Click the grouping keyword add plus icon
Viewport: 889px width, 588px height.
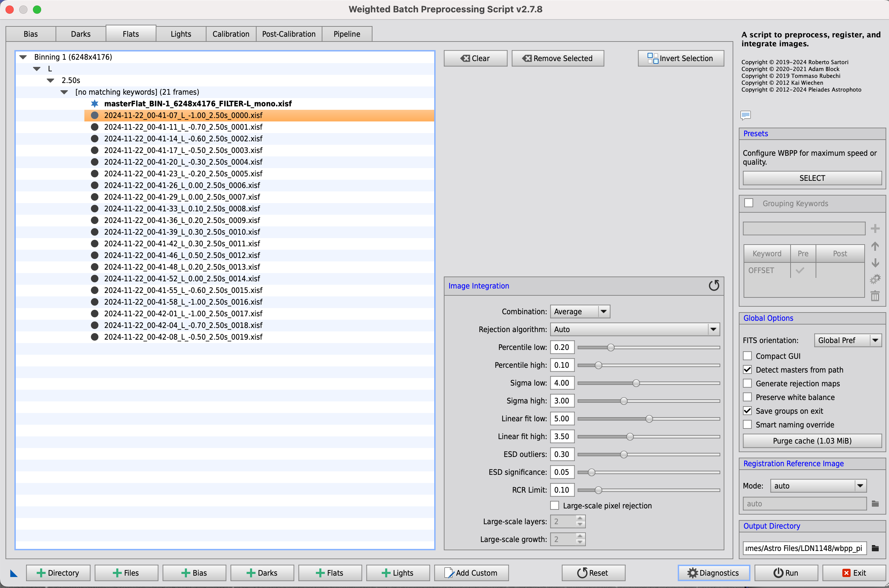(x=875, y=228)
